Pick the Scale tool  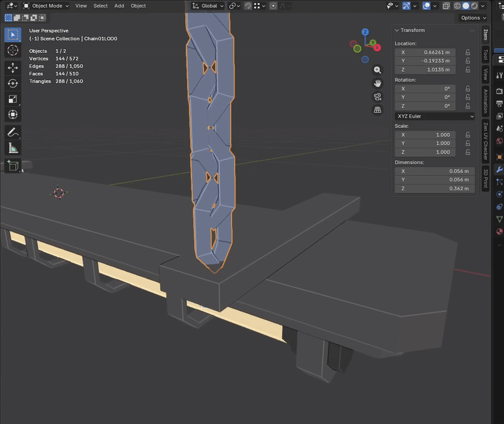(13, 99)
